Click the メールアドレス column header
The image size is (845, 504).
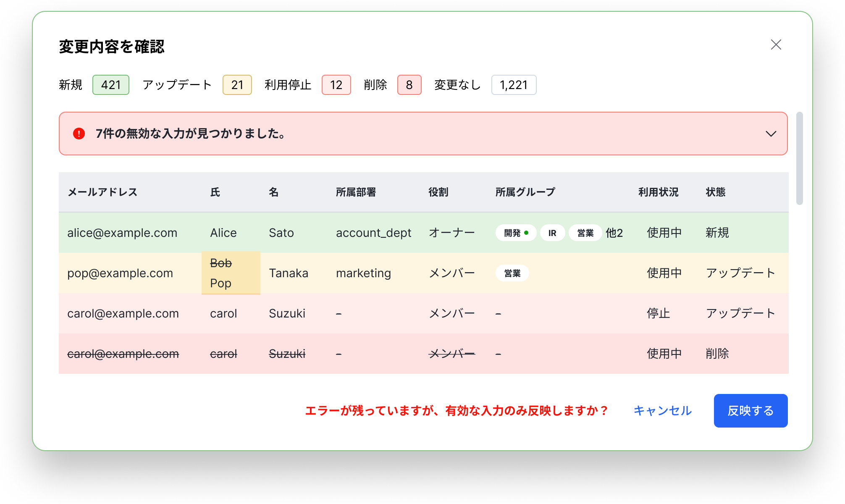(102, 192)
